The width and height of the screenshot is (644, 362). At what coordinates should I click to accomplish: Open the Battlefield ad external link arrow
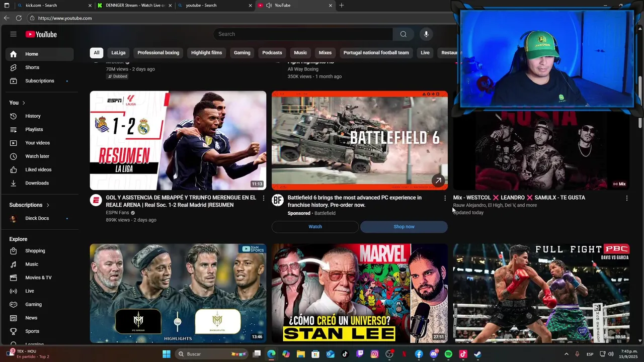pyautogui.click(x=438, y=180)
